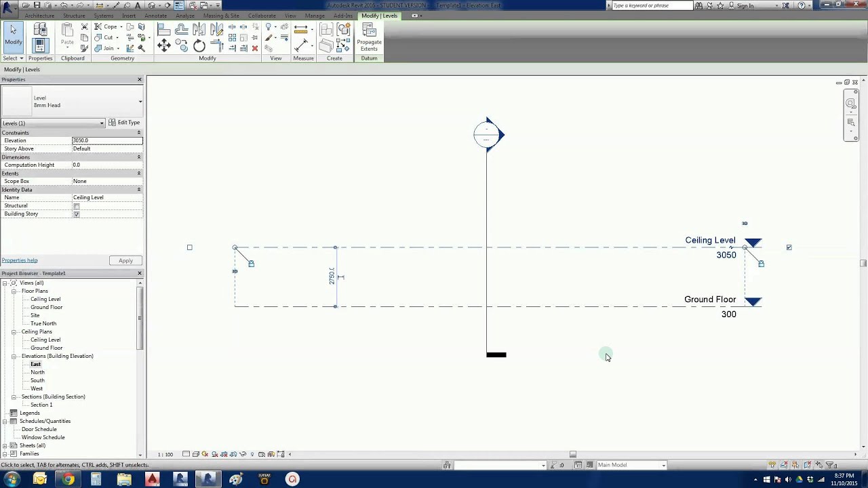Click the right lock icon near Ceiling Level
This screenshot has width=868, height=488.
click(x=761, y=264)
